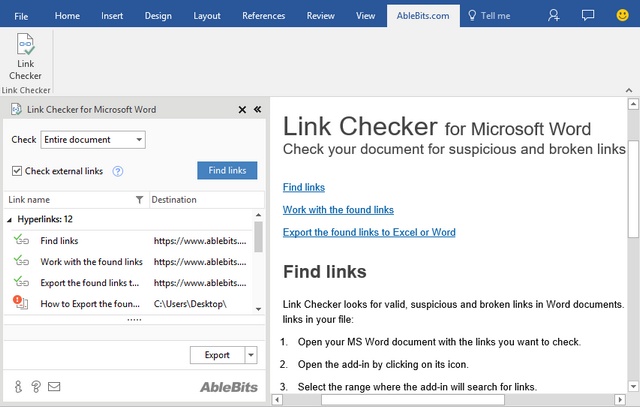Select the AbleBits.com tab
The image size is (640, 407).
[423, 16]
